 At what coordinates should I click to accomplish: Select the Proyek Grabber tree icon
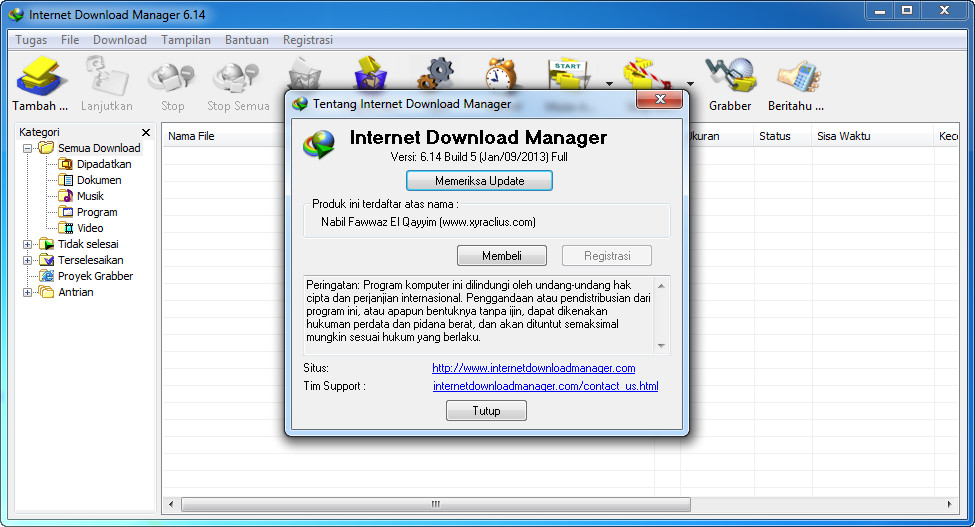point(47,276)
